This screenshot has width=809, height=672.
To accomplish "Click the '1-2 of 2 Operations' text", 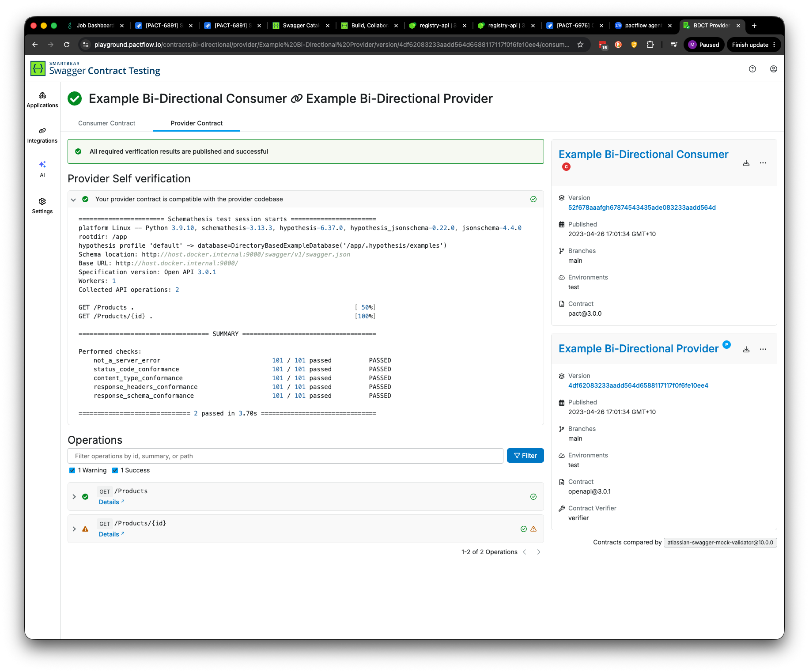I will tap(489, 552).
